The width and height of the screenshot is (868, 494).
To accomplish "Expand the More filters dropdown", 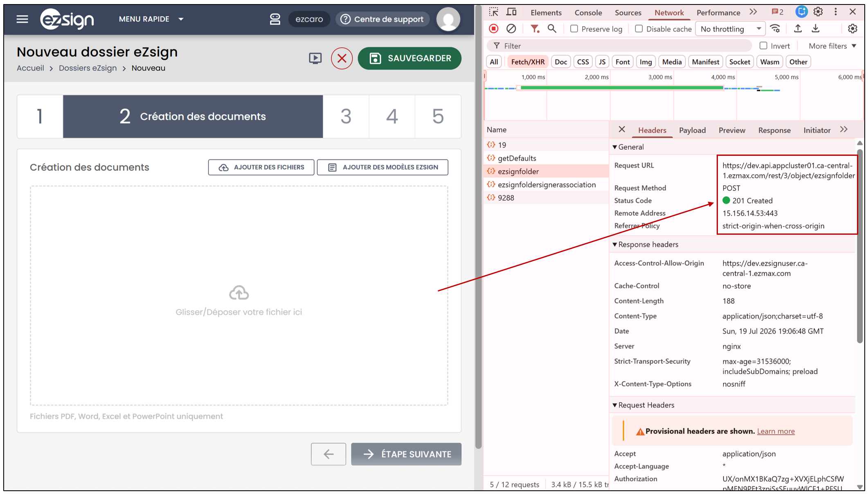I will tap(832, 46).
